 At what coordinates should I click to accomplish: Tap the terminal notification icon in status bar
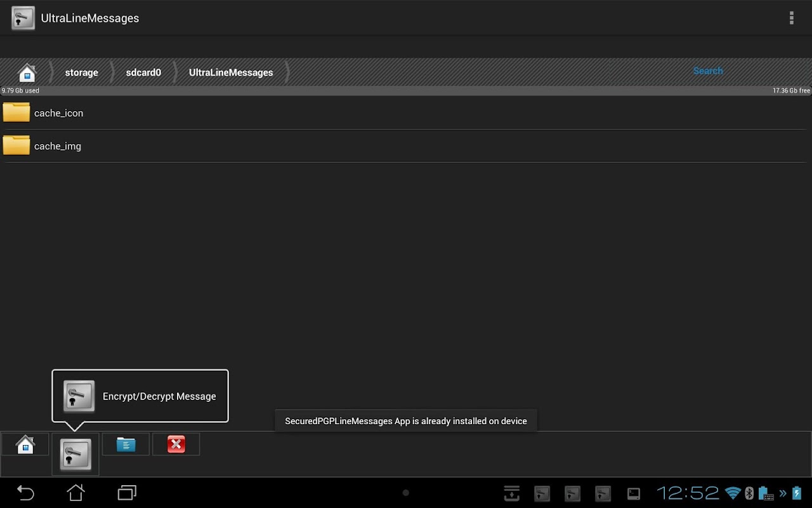tap(633, 493)
